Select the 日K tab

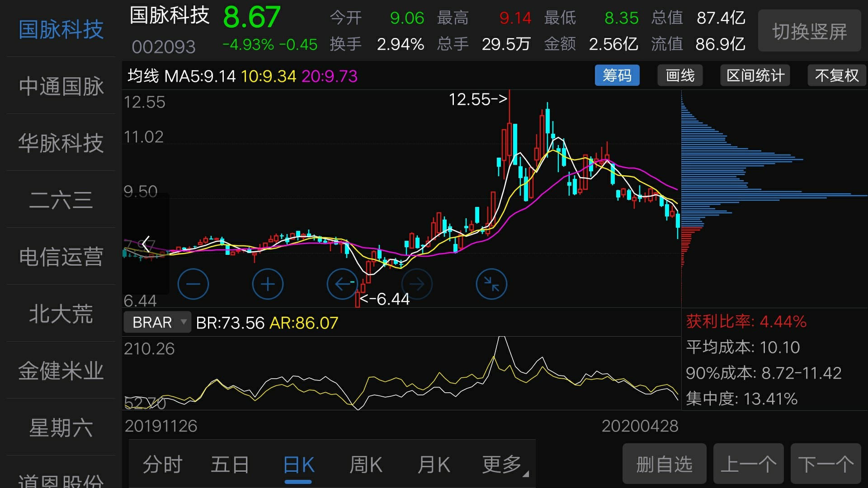pos(298,465)
